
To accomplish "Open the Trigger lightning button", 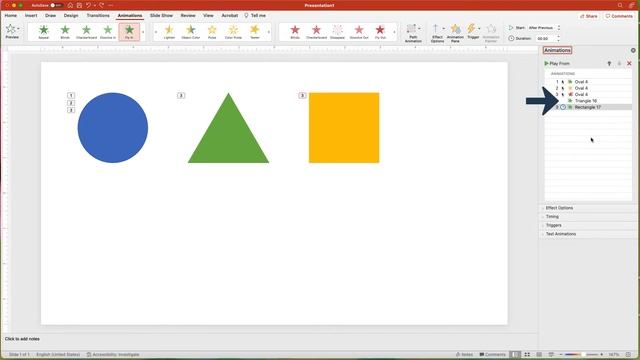I will point(473,31).
